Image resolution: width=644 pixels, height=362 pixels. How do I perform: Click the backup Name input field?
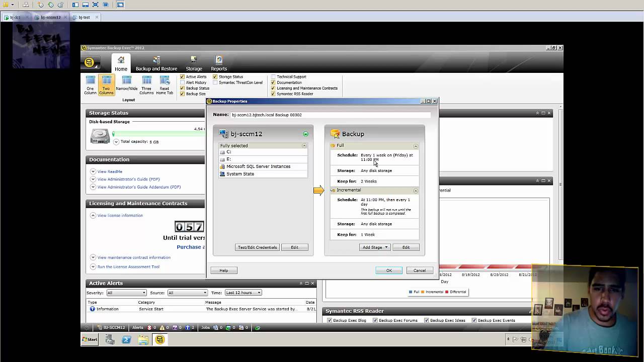[331, 115]
